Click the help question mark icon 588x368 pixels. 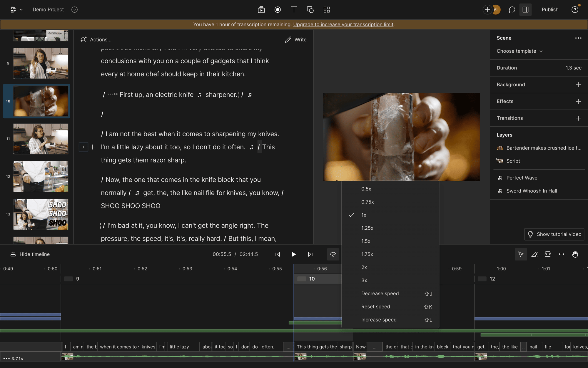pos(575,9)
